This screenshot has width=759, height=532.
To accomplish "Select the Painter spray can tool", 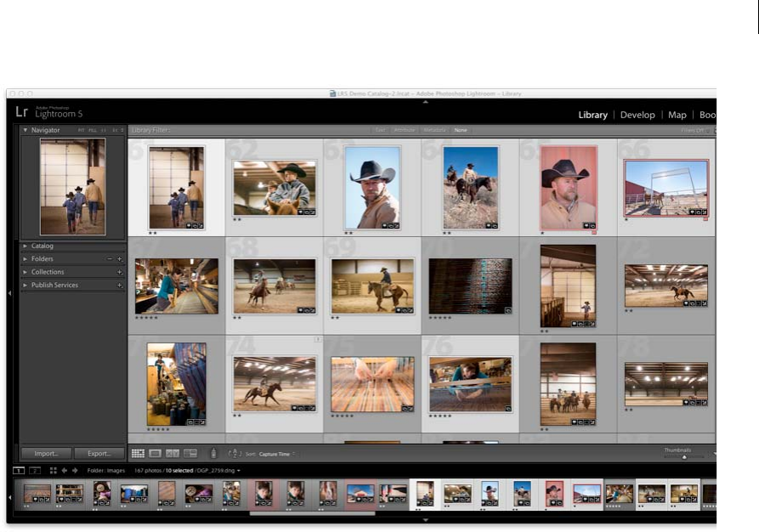I will (x=213, y=454).
